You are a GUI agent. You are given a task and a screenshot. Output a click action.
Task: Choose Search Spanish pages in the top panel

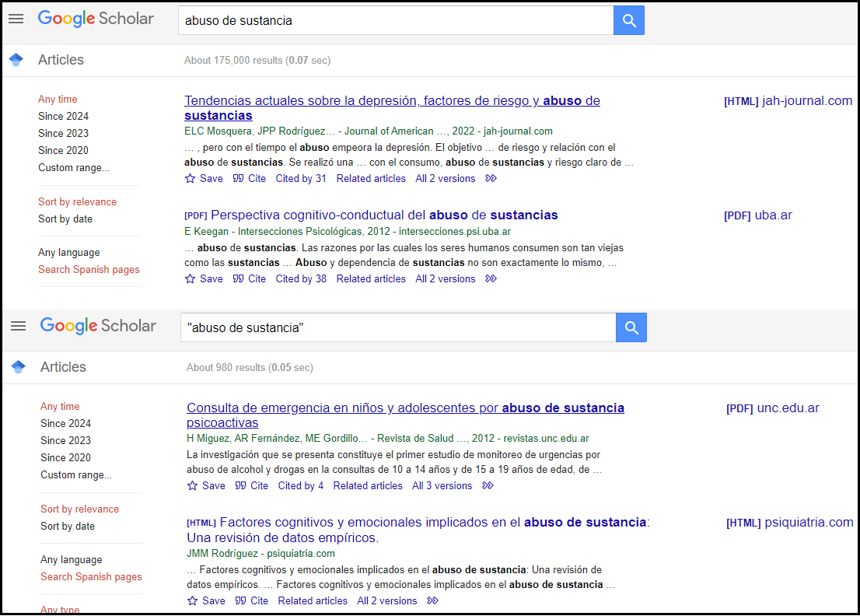click(89, 270)
